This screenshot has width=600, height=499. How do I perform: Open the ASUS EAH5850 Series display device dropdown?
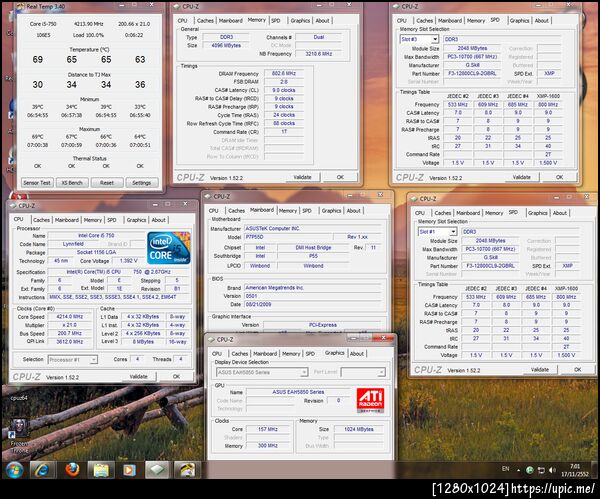click(304, 372)
